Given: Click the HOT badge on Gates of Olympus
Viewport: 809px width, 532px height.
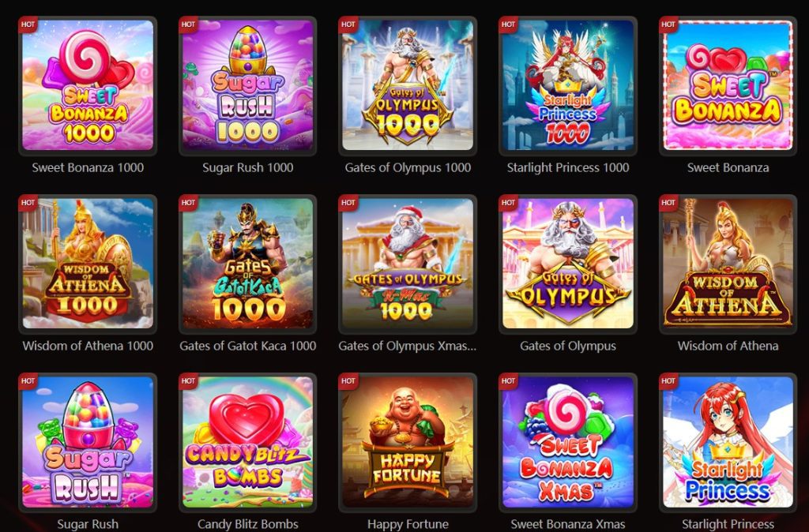Looking at the screenshot, I should coord(508,203).
